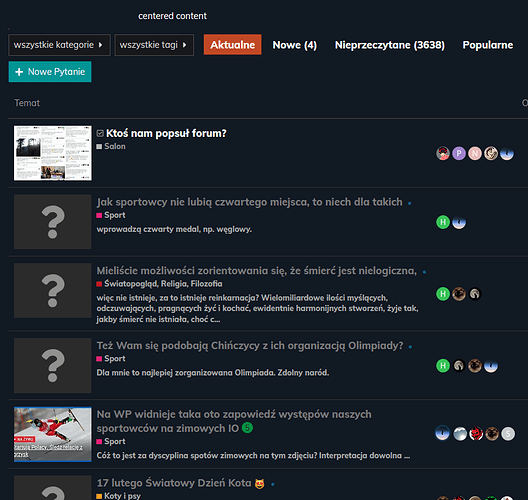The height and width of the screenshot is (500, 528).
Task: Click the green '5' badge after 'zimowych IO'
Action: pos(248,428)
